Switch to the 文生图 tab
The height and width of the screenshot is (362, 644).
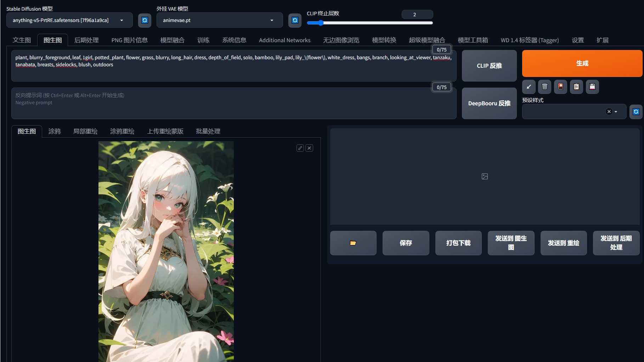[22, 40]
